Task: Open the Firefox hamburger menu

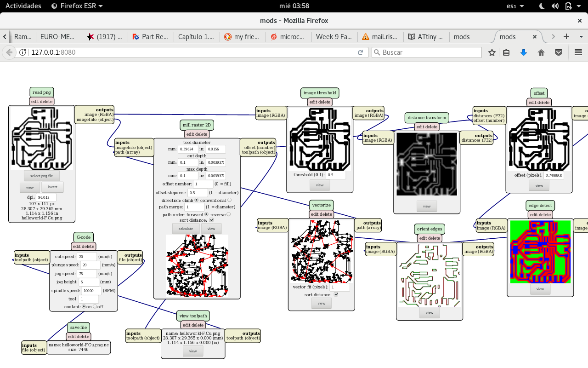Action: click(x=578, y=52)
